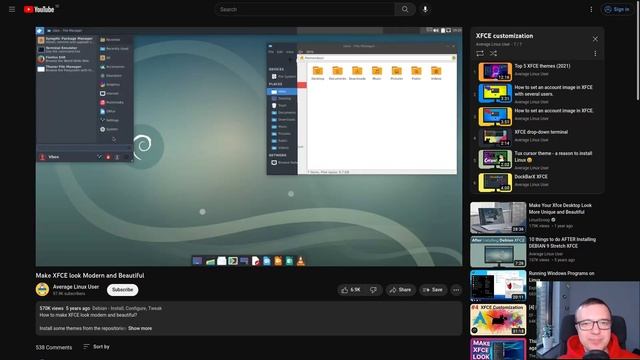This screenshot has width=640, height=360.
Task: Open Debian - Install, Configure, Tweak link
Action: click(127, 308)
